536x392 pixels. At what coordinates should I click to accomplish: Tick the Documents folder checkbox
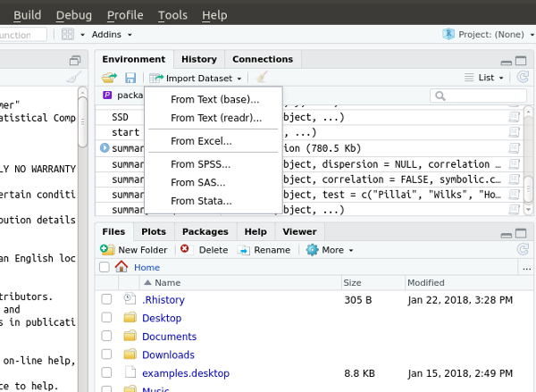pos(106,337)
